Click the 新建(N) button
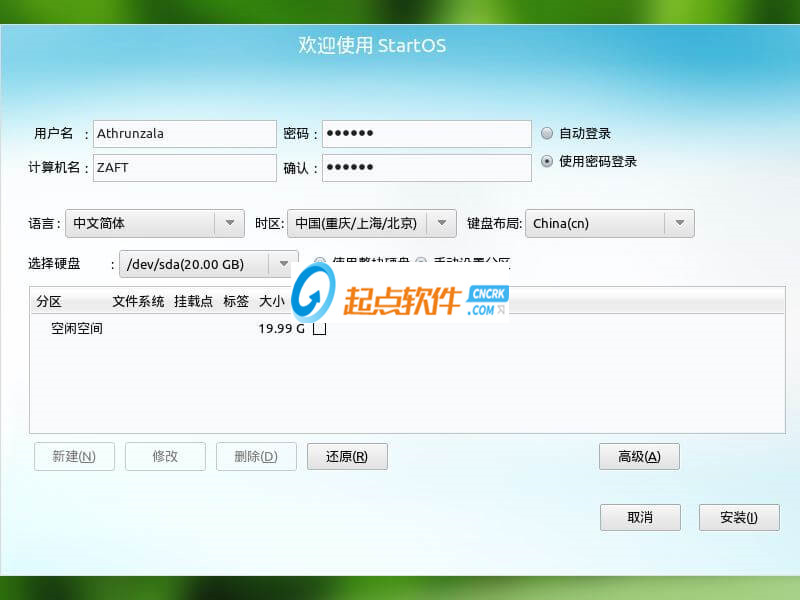Image resolution: width=800 pixels, height=600 pixels. point(74,456)
